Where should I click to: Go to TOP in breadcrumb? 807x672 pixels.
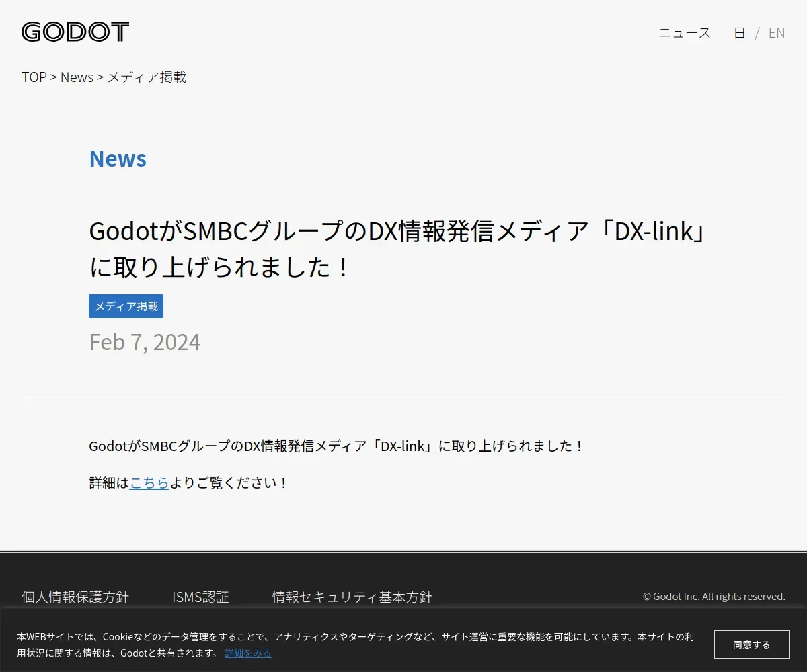coord(34,77)
